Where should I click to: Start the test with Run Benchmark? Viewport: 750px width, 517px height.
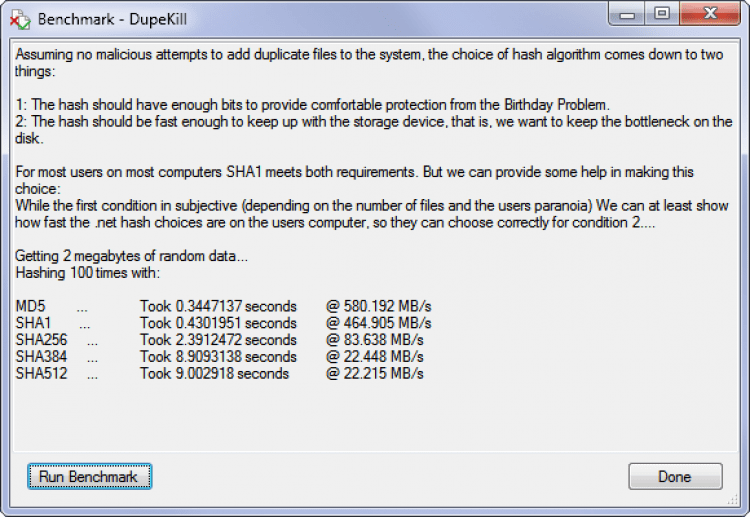coord(88,477)
